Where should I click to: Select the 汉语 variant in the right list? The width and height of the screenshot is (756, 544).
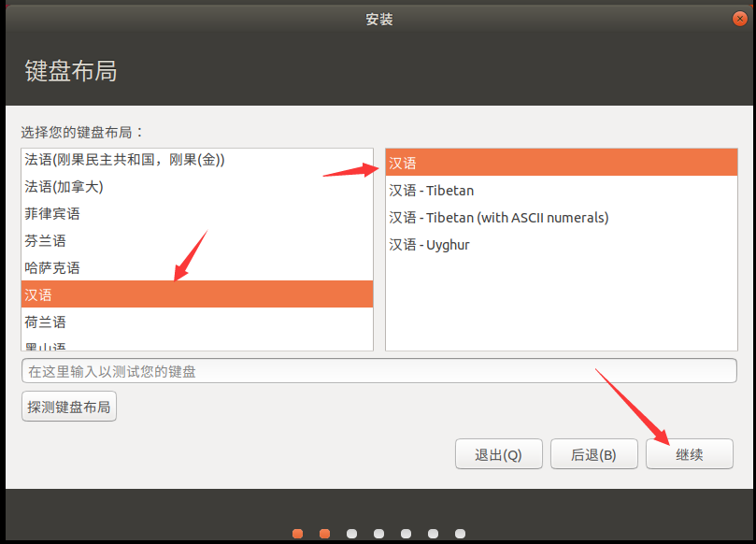point(562,163)
